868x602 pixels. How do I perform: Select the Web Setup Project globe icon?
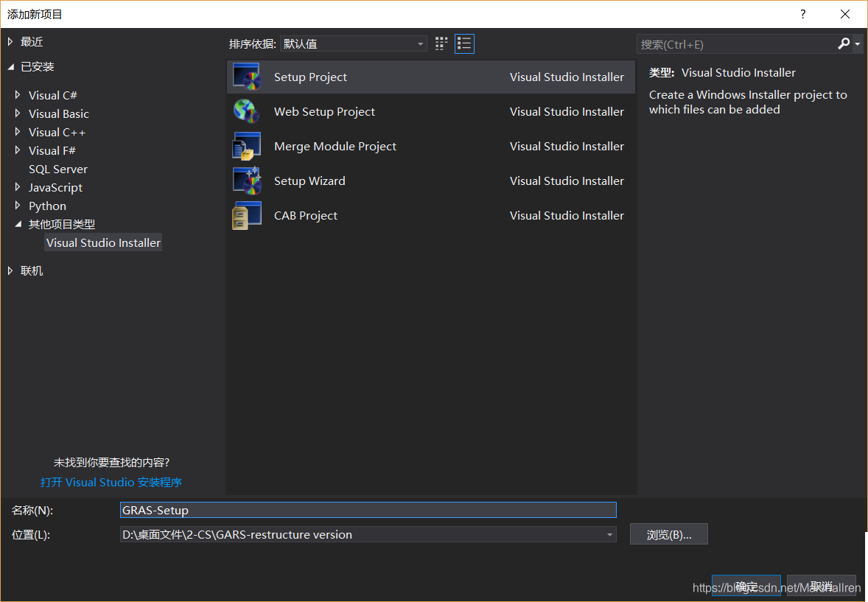247,111
